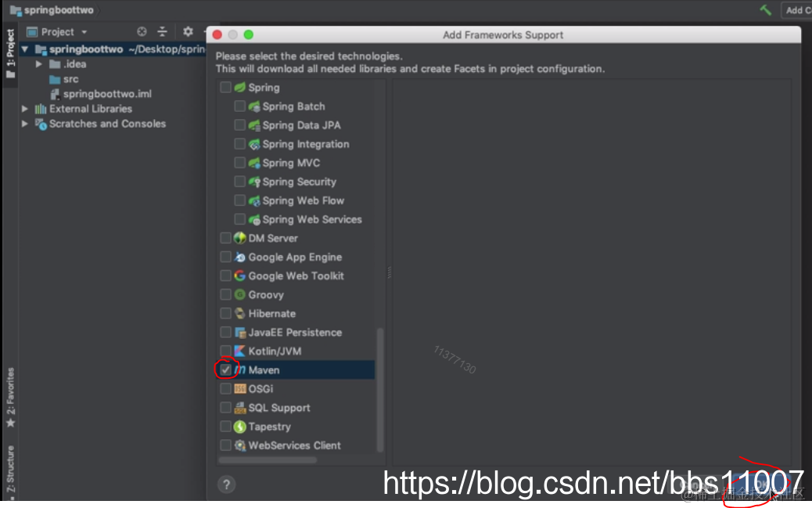812x508 pixels.
Task: Open the Z: Structure side tab
Action: click(10, 470)
